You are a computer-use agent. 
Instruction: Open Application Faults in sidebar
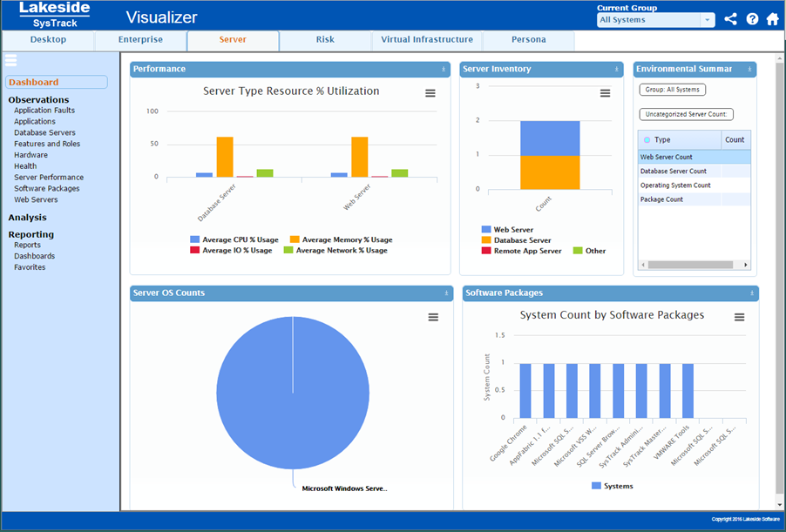[x=44, y=111]
